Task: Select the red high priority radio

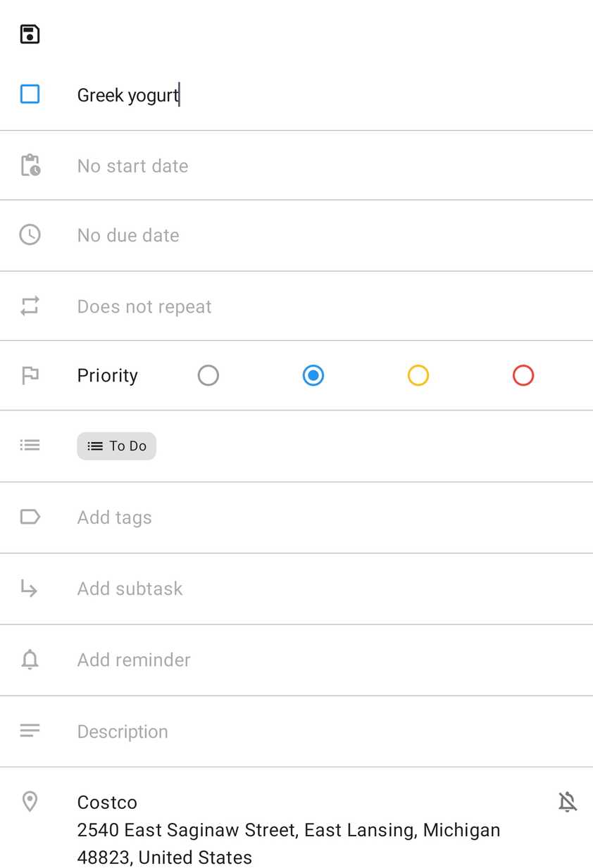Action: click(523, 375)
